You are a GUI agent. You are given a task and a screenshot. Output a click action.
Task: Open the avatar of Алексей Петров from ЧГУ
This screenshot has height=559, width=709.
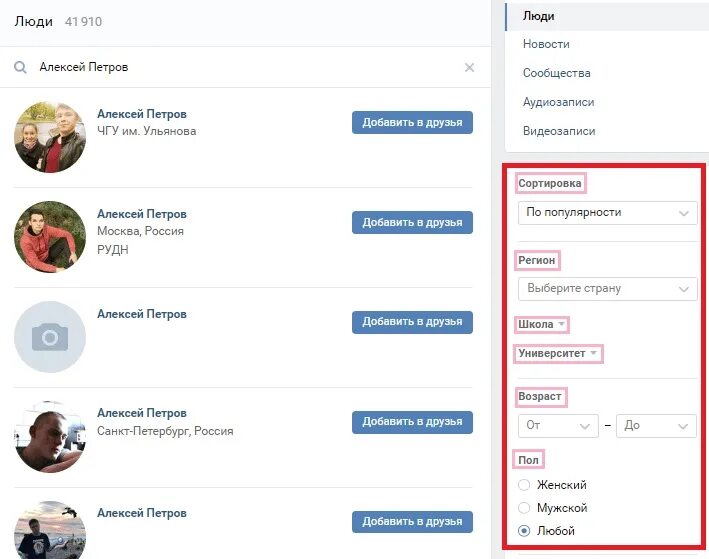point(50,137)
